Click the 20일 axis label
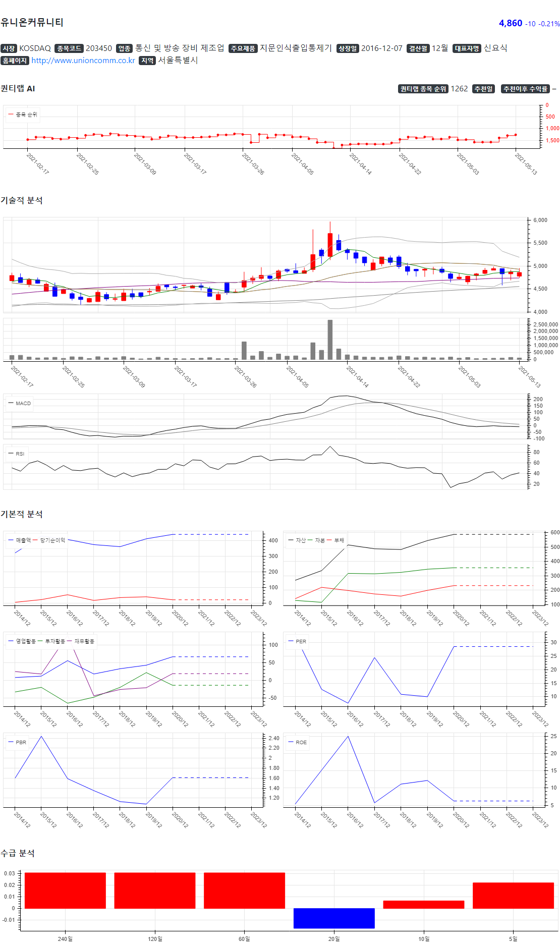This screenshot has height=947, width=560. (x=334, y=938)
